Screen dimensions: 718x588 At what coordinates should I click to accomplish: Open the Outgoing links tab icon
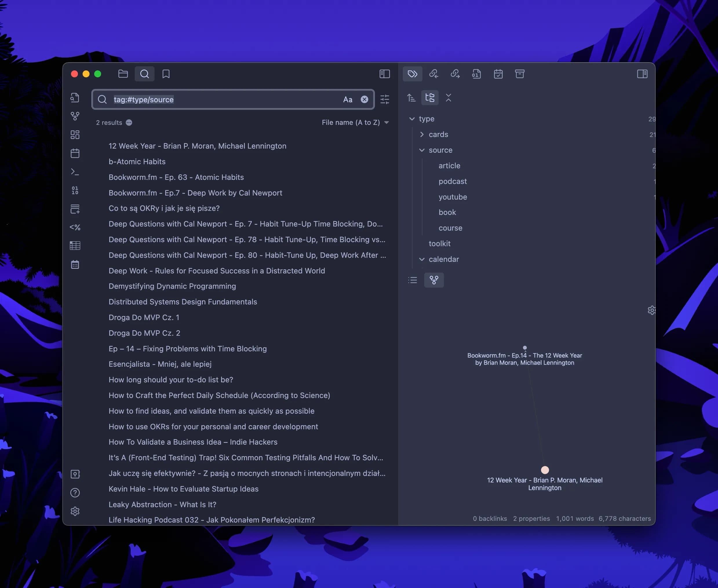pyautogui.click(x=455, y=74)
